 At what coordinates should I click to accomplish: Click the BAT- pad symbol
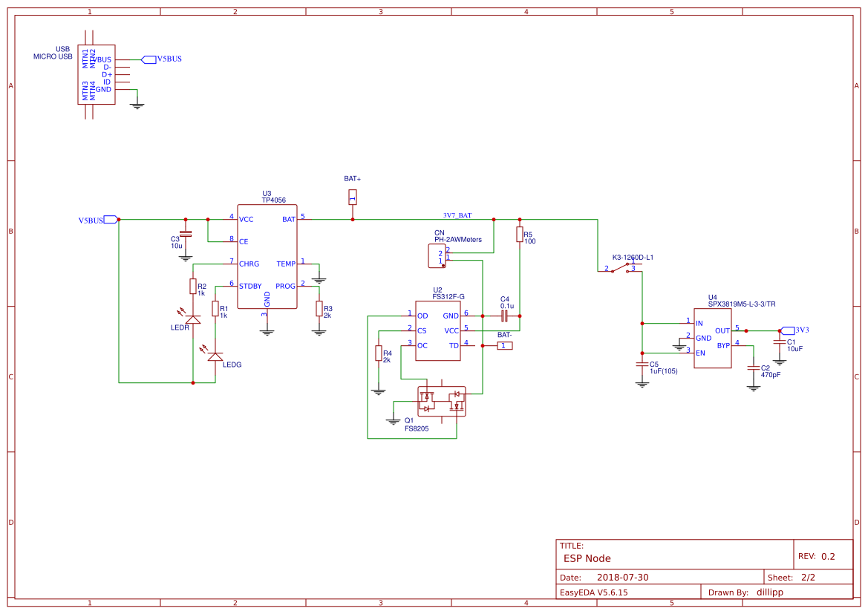505,345
